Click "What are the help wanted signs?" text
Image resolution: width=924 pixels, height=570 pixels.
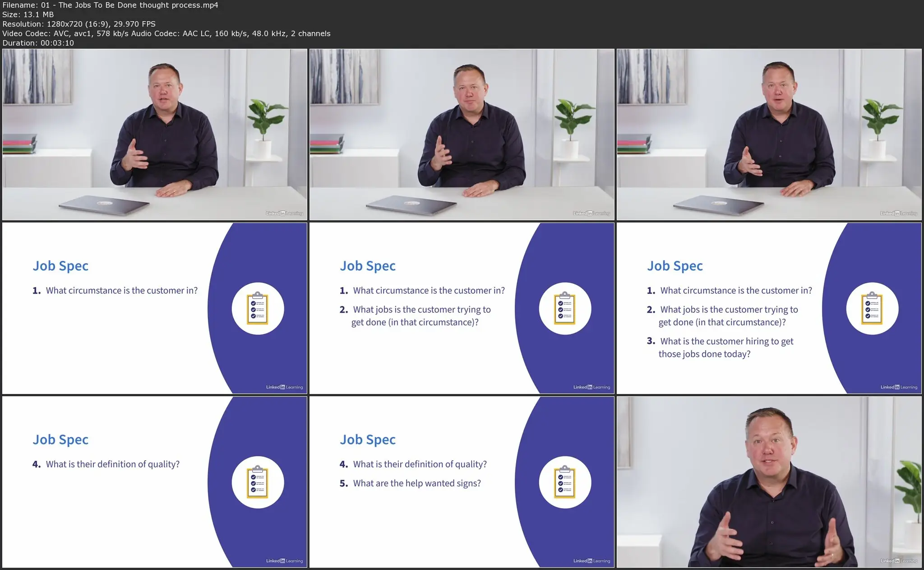417,483
